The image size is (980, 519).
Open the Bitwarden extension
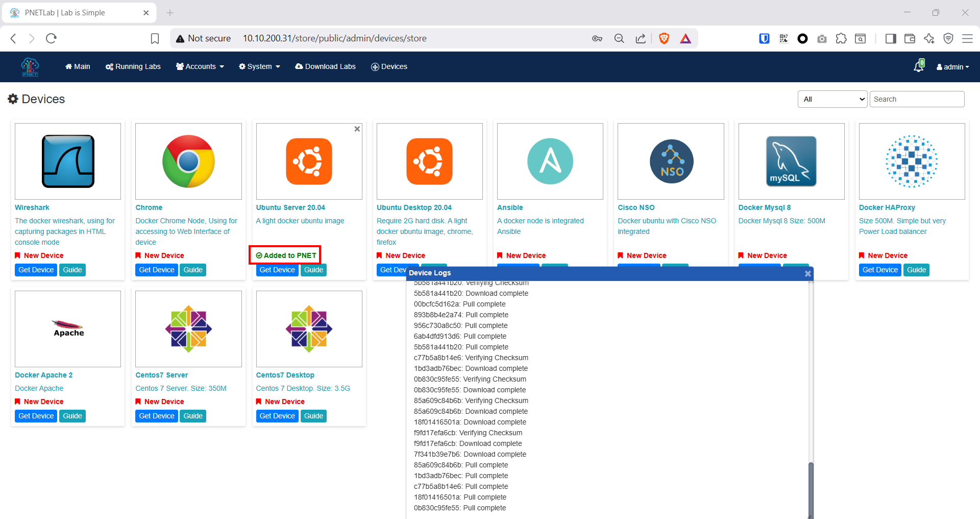pyautogui.click(x=764, y=38)
